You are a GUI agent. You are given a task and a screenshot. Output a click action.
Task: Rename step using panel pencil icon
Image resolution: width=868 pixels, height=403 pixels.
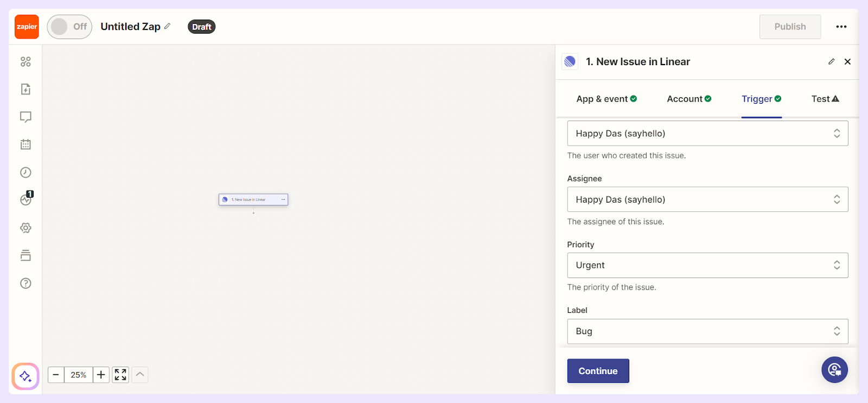[831, 61]
